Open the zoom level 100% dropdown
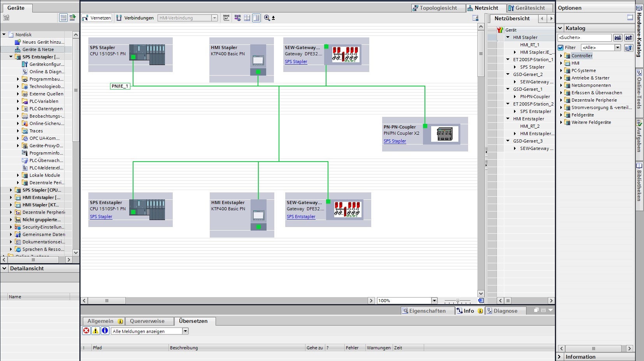Screen dimensions: 644x361 (434, 301)
